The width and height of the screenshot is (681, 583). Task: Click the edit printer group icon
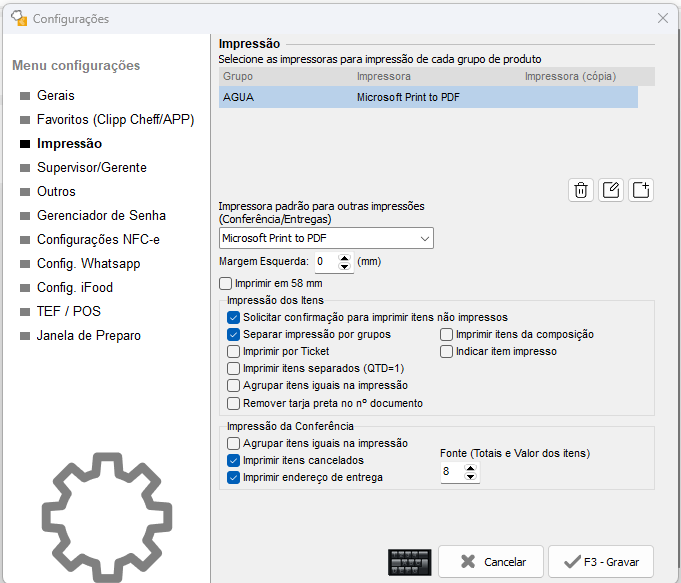point(611,190)
